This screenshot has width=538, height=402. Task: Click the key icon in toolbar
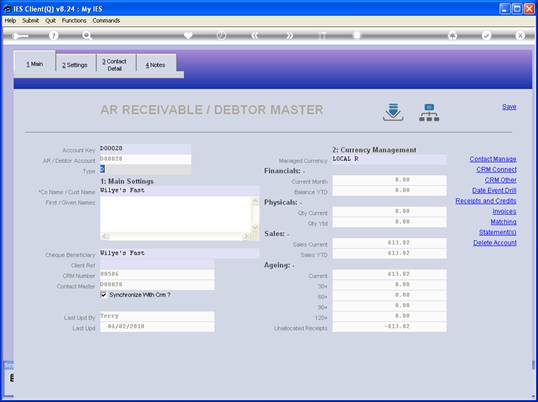(20, 36)
